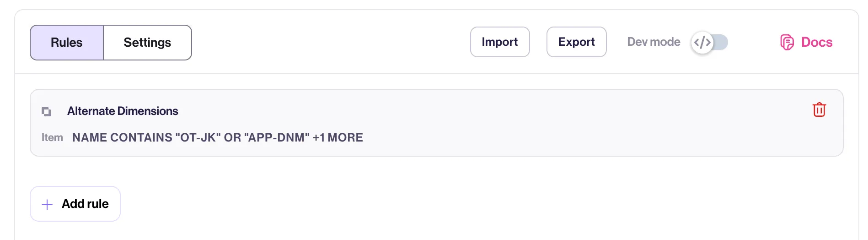Open the Settings tab
868x240 pixels.
147,43
